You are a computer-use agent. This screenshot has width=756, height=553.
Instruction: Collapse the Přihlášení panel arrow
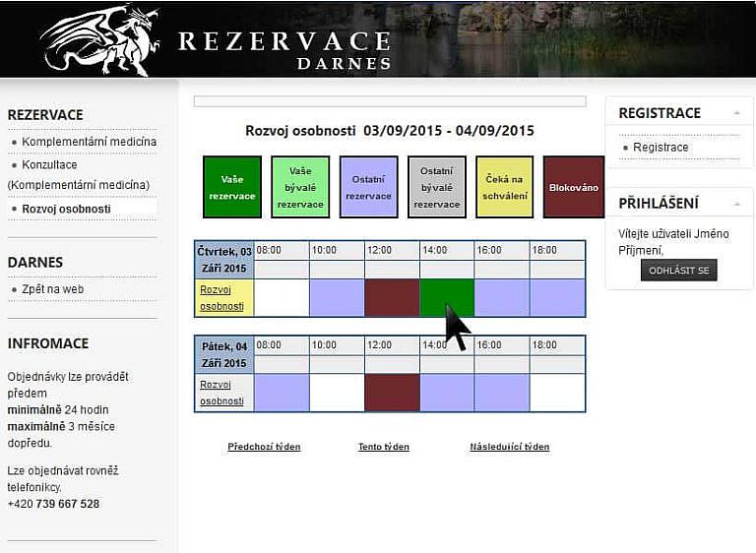click(x=735, y=205)
